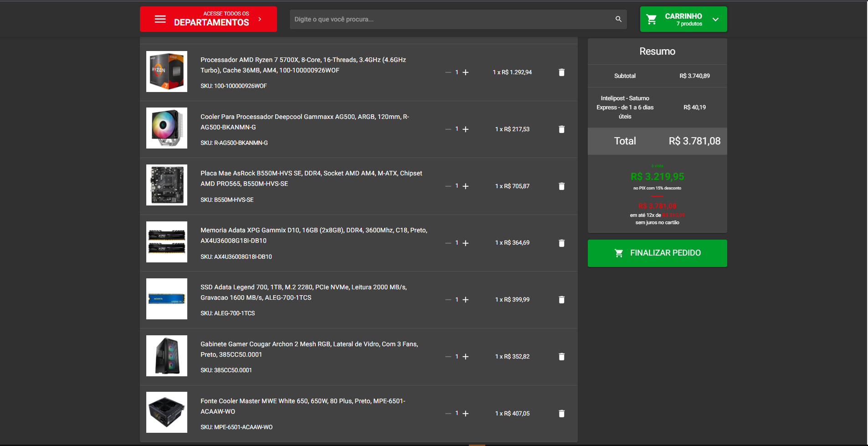Open Cooler Deepcool Gammaxx AG500 title link
The image size is (868, 446).
click(305, 122)
